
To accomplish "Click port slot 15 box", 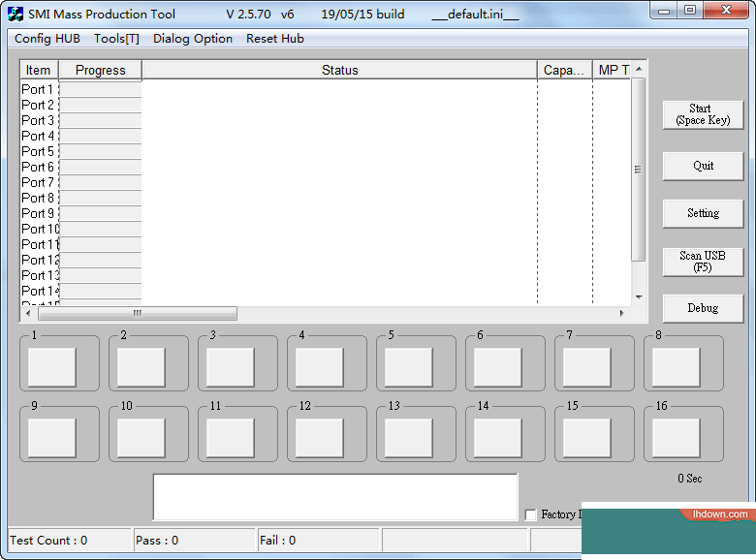I will pos(587,438).
